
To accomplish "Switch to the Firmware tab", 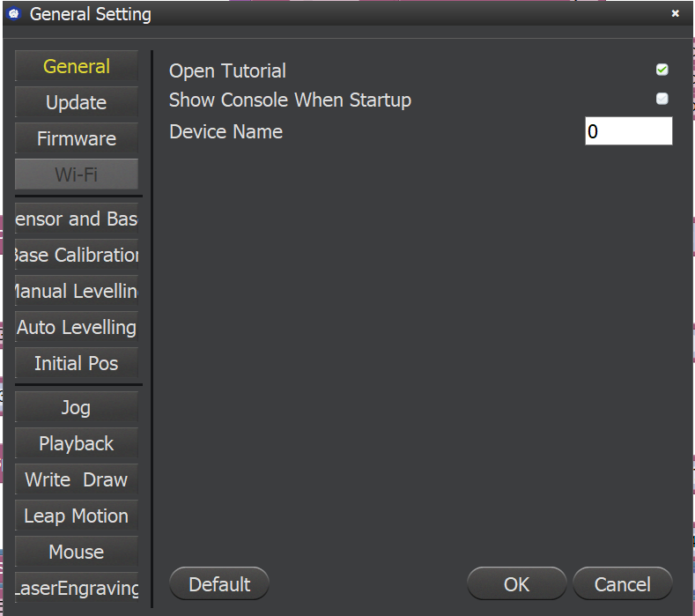I will click(77, 139).
